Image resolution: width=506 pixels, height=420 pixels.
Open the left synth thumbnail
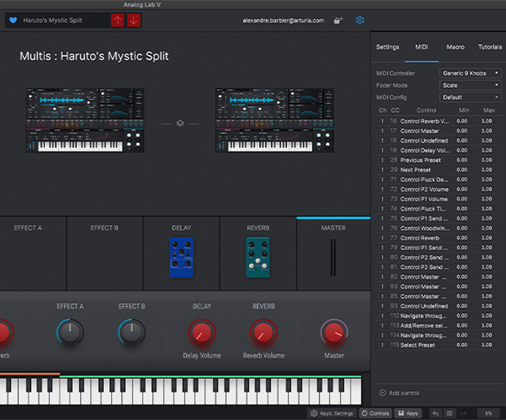tap(85, 120)
